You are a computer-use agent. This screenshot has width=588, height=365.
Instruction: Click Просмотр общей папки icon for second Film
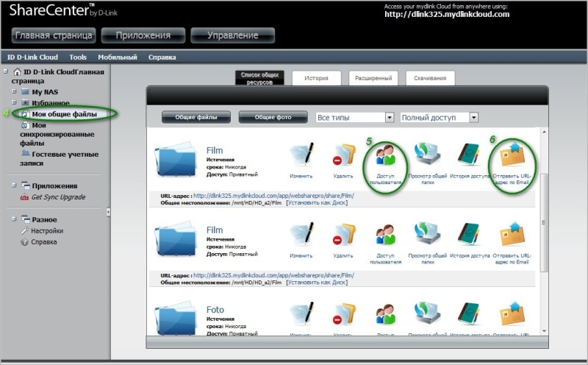tap(428, 233)
